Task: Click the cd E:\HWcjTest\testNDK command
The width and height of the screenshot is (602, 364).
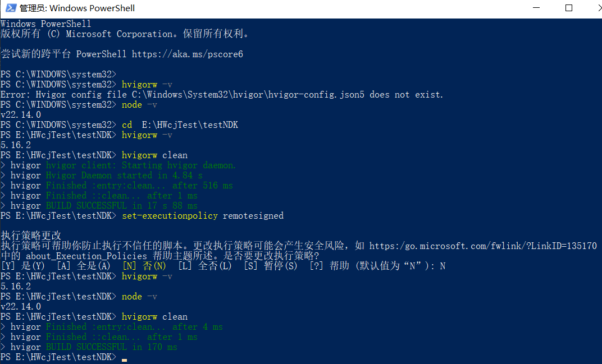Action: click(x=180, y=125)
